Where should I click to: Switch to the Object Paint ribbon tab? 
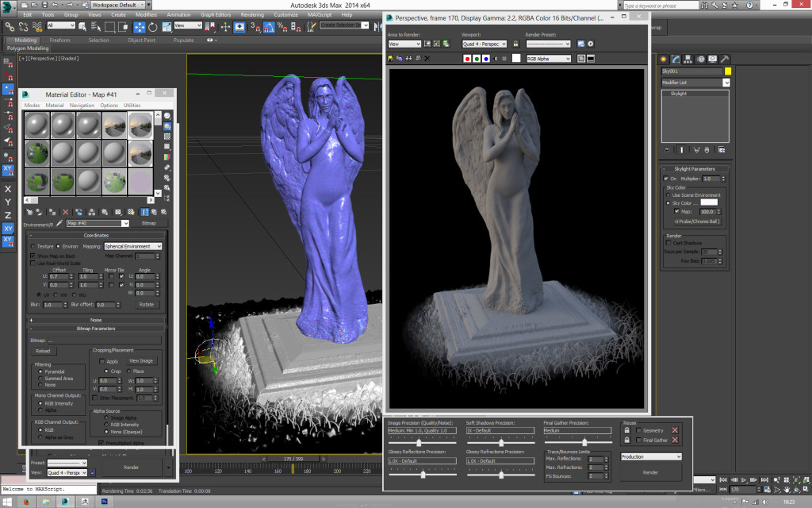tap(141, 40)
